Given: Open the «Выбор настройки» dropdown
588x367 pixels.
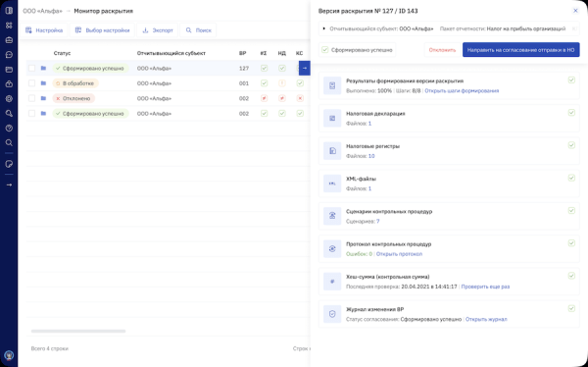Looking at the screenshot, I should click(x=102, y=30).
